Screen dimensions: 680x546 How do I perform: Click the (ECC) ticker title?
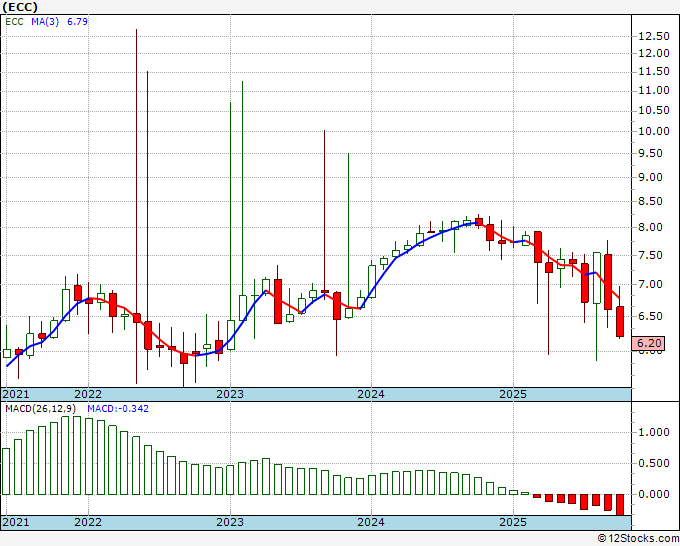[20, 7]
